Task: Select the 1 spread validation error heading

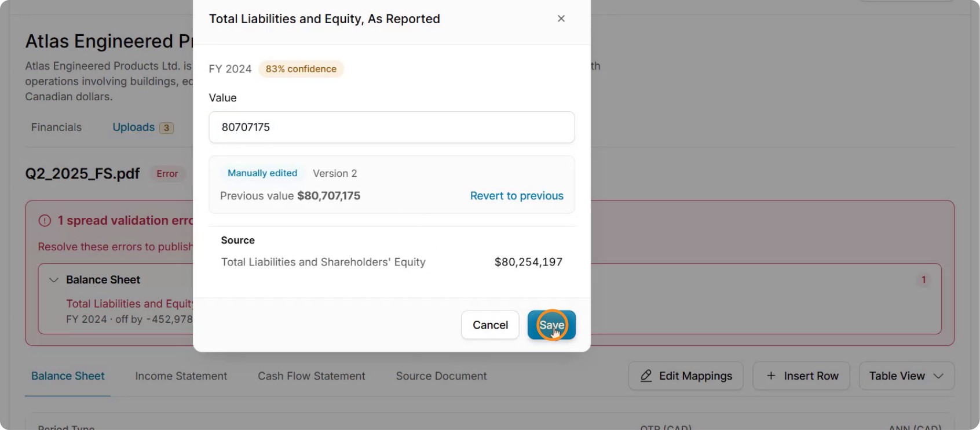Action: (x=125, y=221)
